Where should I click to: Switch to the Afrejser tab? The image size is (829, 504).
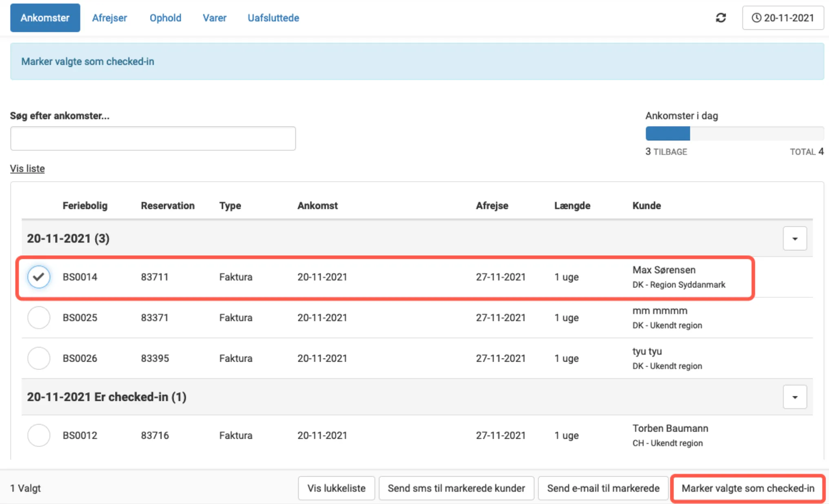point(109,18)
